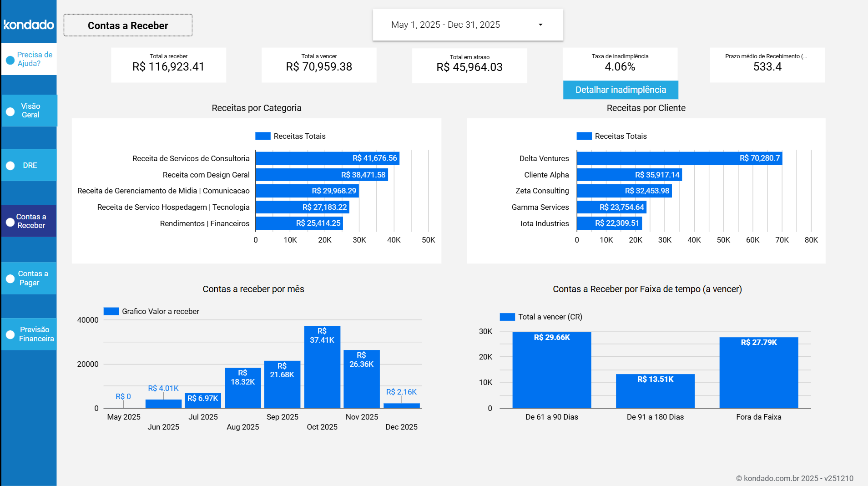
Task: Toggle 'Total a vencer (CR)' legend entry
Action: (x=507, y=316)
